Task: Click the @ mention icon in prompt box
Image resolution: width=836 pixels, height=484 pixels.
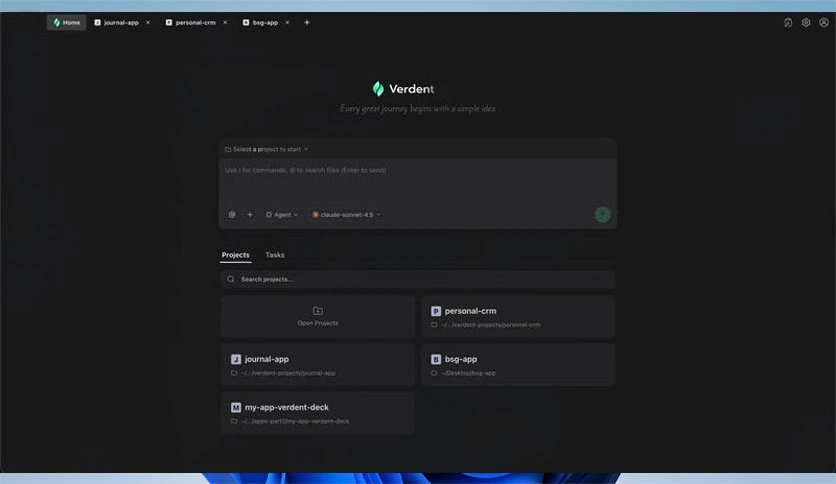Action: (x=232, y=214)
